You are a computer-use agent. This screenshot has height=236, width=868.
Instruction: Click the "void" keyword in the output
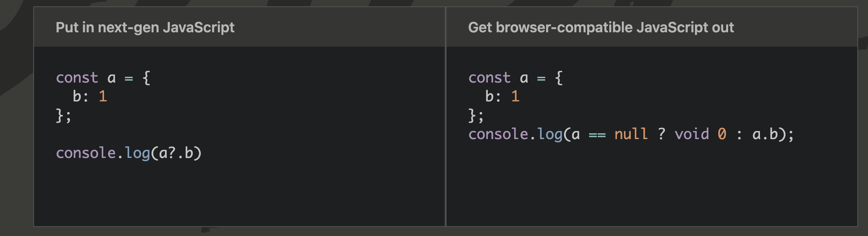691,134
